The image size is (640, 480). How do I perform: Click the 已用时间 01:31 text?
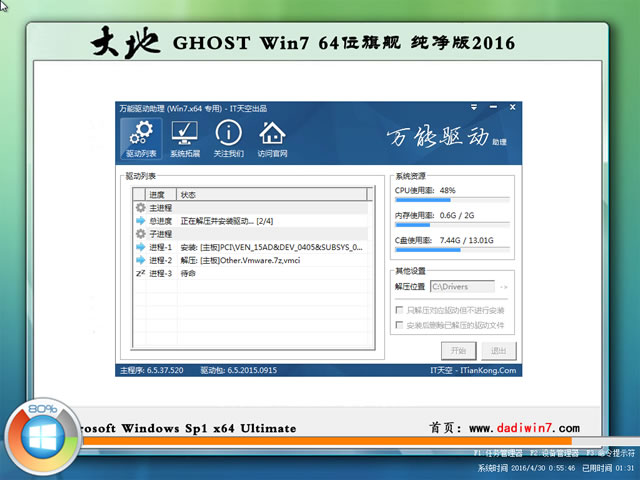tap(608, 468)
